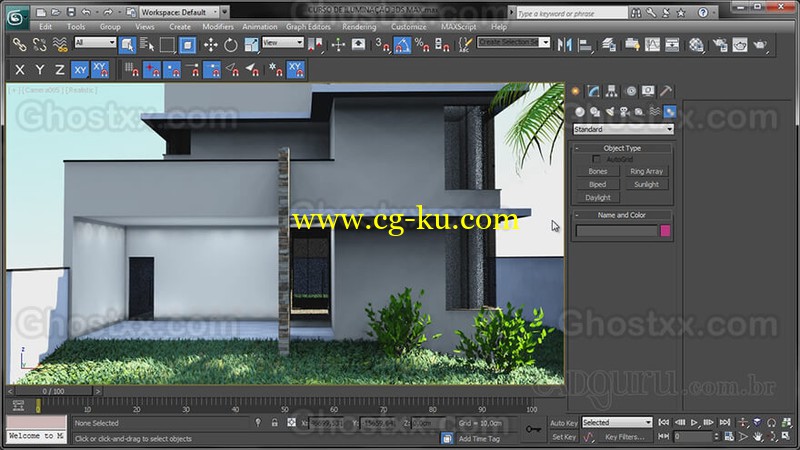This screenshot has height=450, width=800.
Task: Activate the Select and Rotate tool
Action: pyautogui.click(x=231, y=45)
